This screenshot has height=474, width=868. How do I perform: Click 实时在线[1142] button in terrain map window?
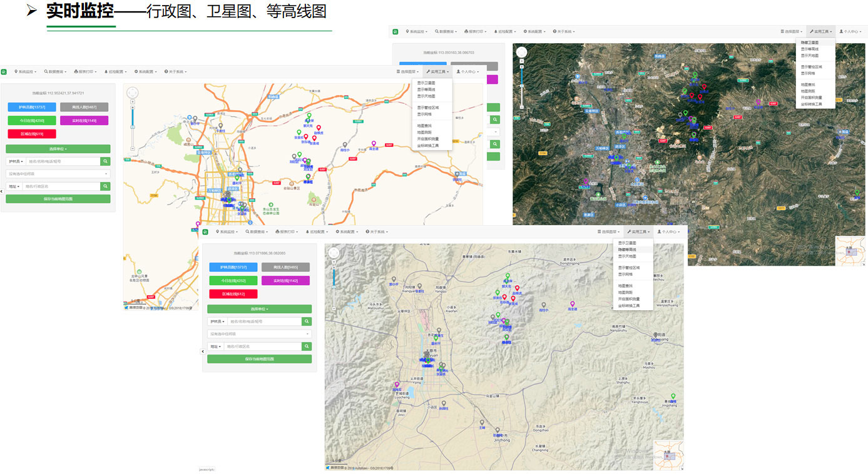(x=285, y=281)
